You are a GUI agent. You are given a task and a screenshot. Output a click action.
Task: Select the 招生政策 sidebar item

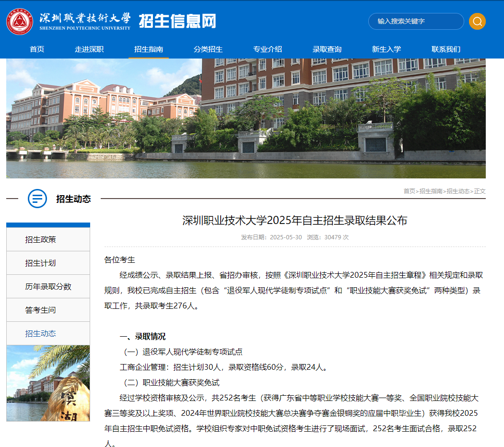pyautogui.click(x=48, y=240)
